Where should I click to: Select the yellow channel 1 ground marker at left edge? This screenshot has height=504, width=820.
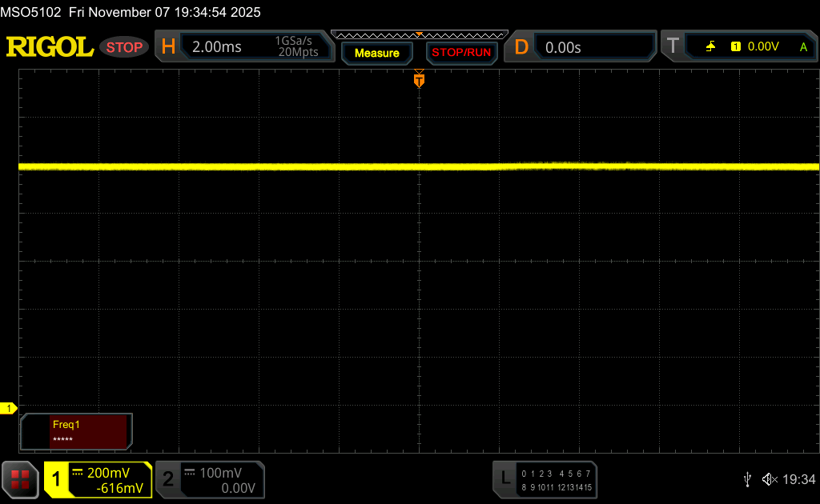(9, 409)
